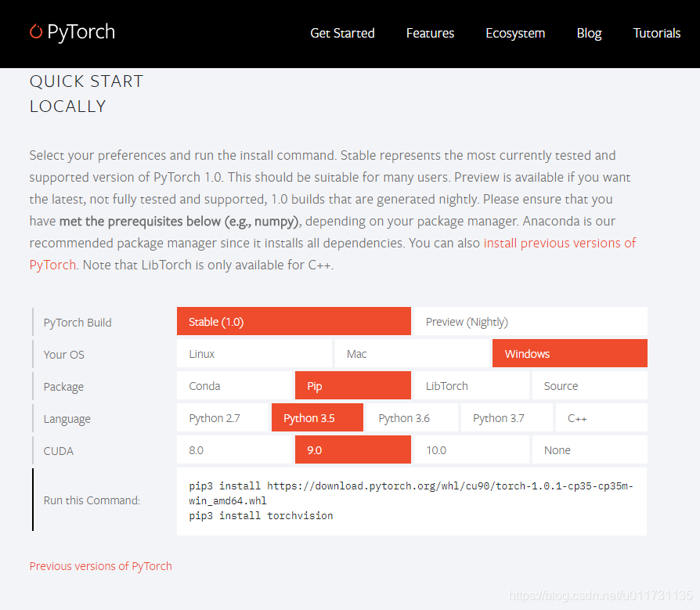This screenshot has height=610, width=700.
Task: Follow the 'install previous versions of PyTorch' inline link
Action: (560, 243)
